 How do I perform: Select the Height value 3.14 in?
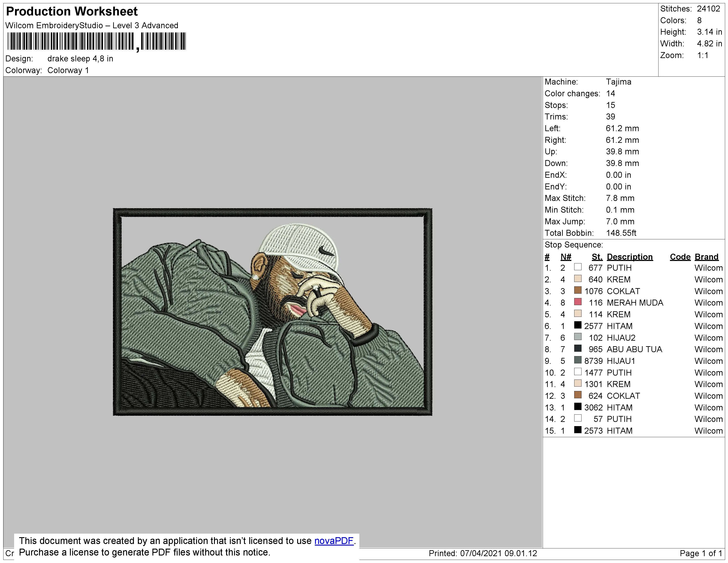pyautogui.click(x=709, y=32)
